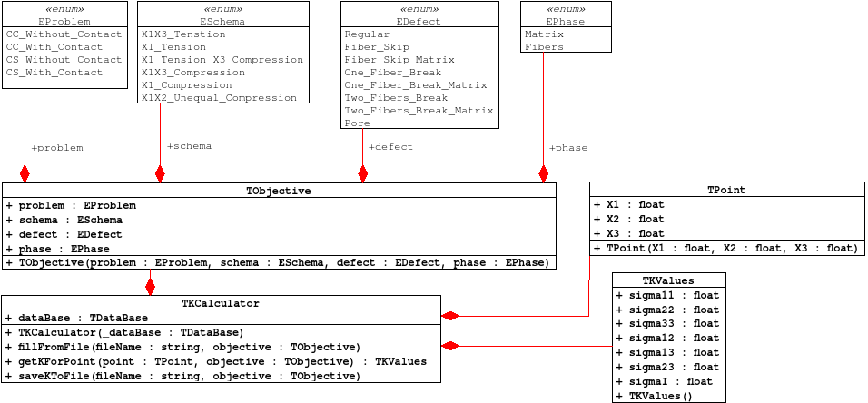Screen dimensions: 868x403
Task: Click the red diamond under the +schema label
Action: [160, 173]
